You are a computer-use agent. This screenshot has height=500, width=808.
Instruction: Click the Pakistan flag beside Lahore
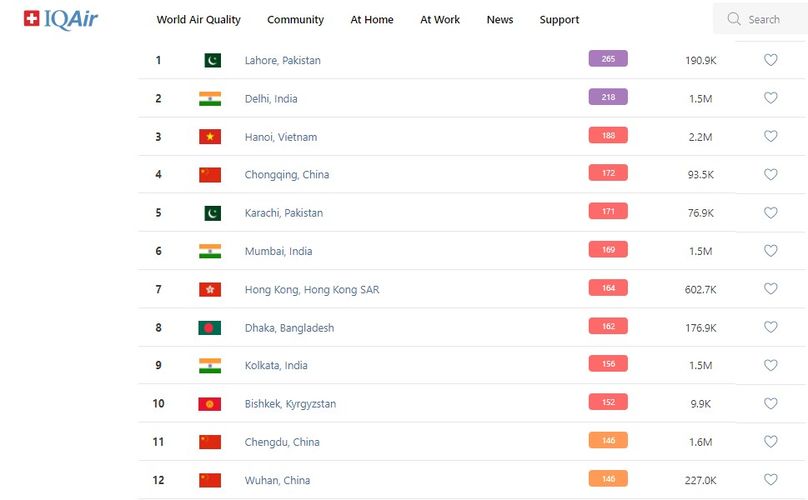coord(212,61)
